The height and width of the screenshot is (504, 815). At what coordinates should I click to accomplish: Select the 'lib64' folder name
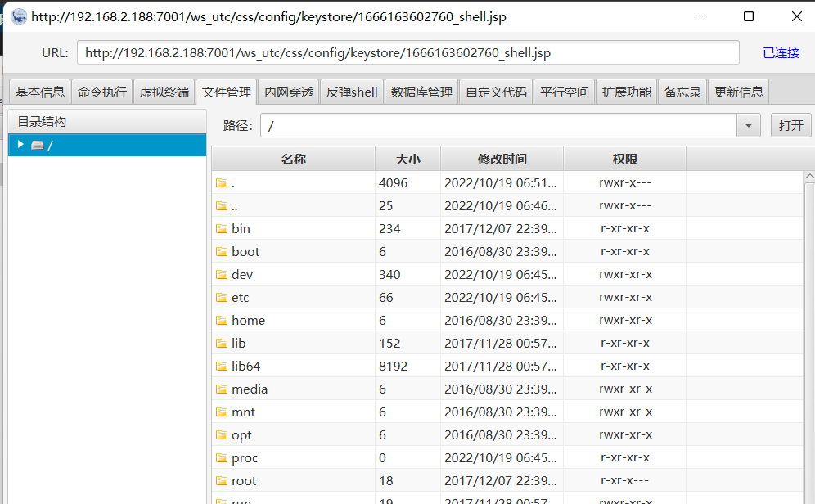pos(245,366)
